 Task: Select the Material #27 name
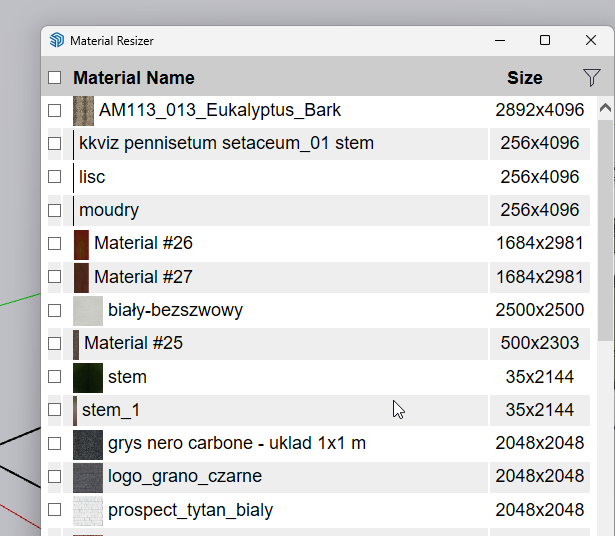143,277
